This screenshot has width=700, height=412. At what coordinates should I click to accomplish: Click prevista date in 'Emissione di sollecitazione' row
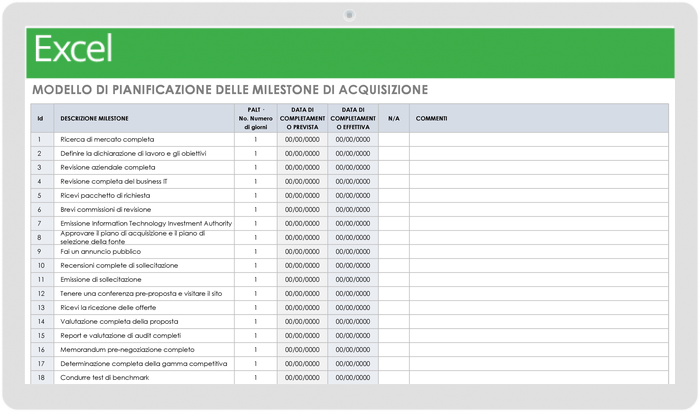(302, 279)
